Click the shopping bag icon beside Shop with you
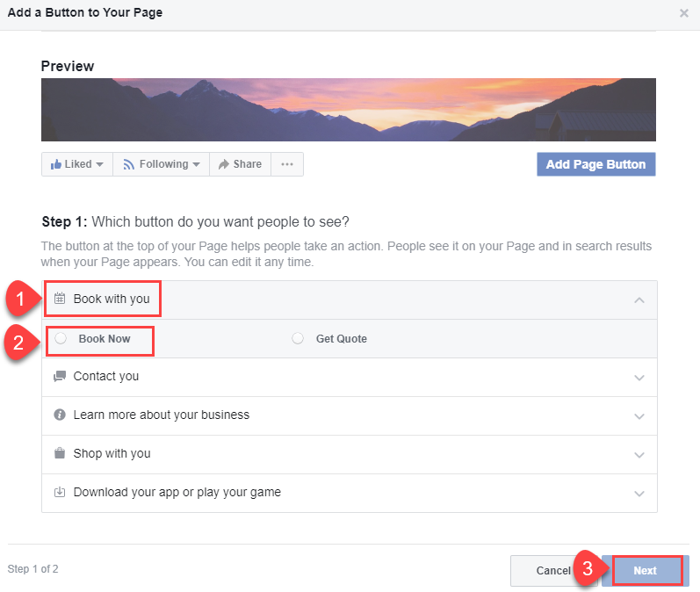Image resolution: width=700 pixels, height=592 pixels. pyautogui.click(x=60, y=453)
